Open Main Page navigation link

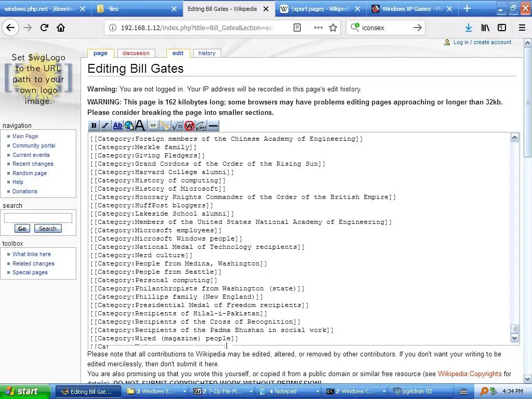[x=25, y=136]
